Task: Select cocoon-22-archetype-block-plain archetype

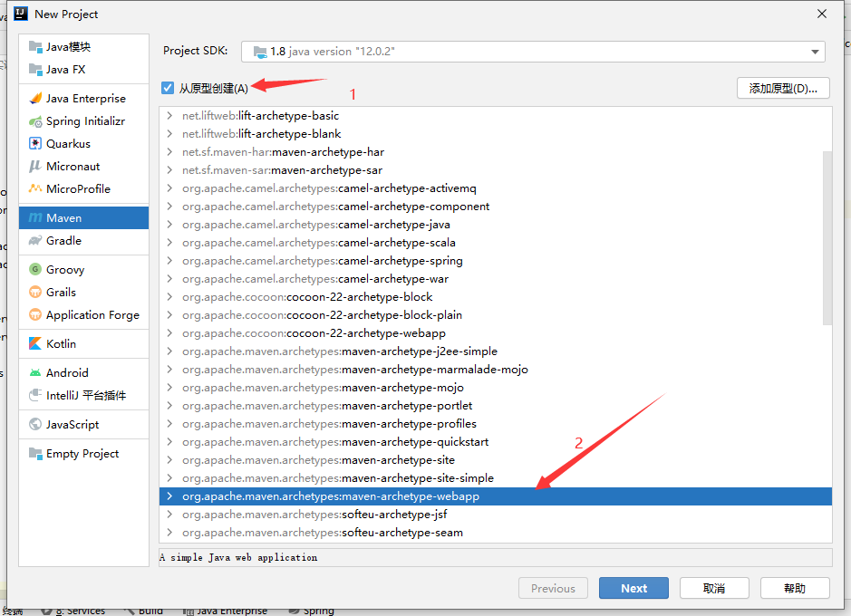Action: pos(496,315)
